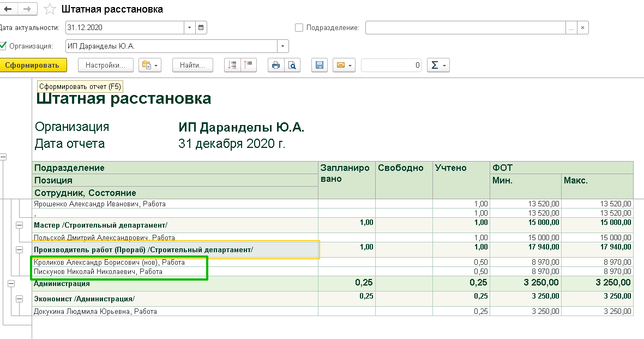Click the Свободно column header
Viewport: 644px width, 339px height.
coord(404,180)
